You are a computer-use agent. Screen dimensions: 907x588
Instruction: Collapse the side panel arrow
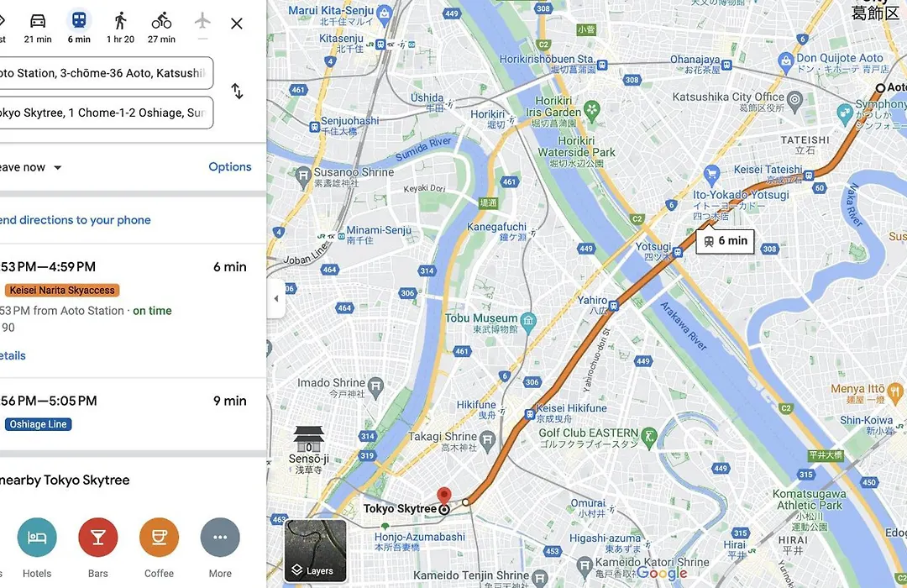[x=276, y=299]
